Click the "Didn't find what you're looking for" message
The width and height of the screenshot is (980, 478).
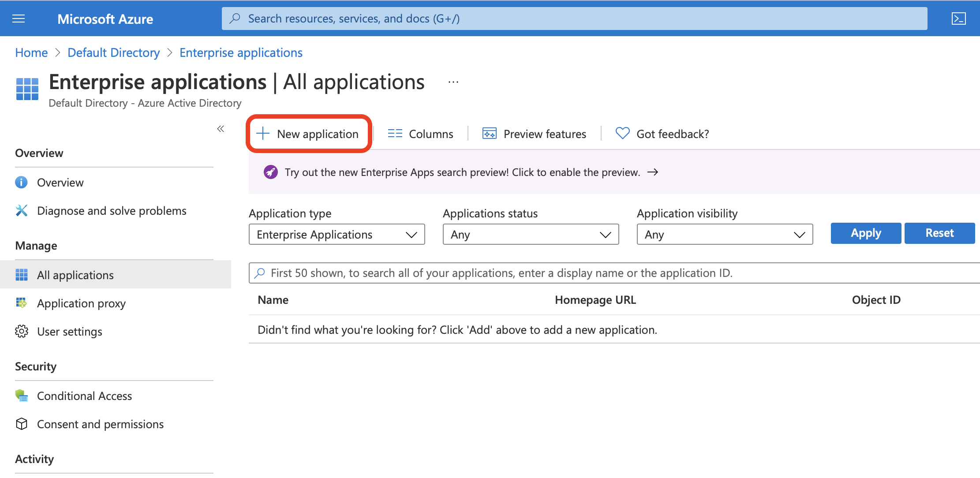457,330
